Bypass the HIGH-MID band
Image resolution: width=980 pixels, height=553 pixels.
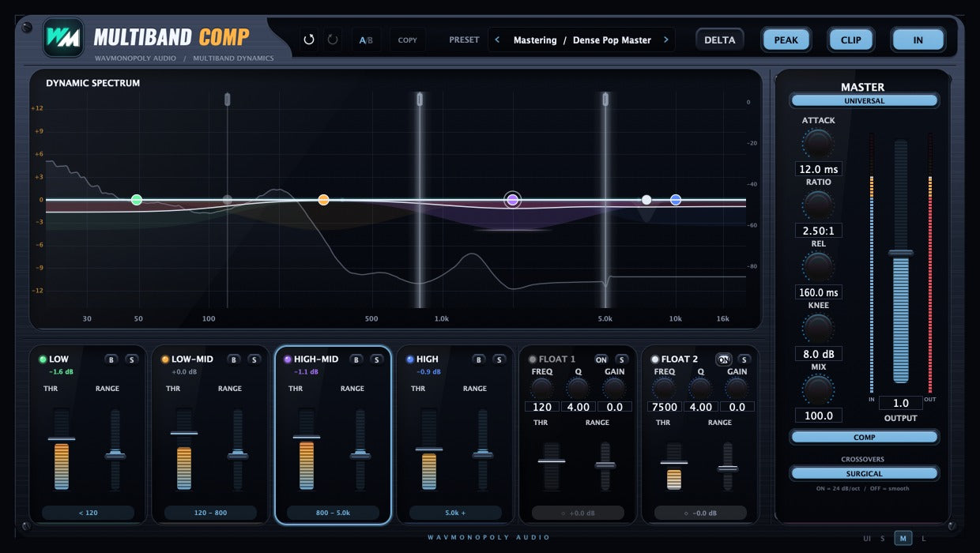coord(356,359)
